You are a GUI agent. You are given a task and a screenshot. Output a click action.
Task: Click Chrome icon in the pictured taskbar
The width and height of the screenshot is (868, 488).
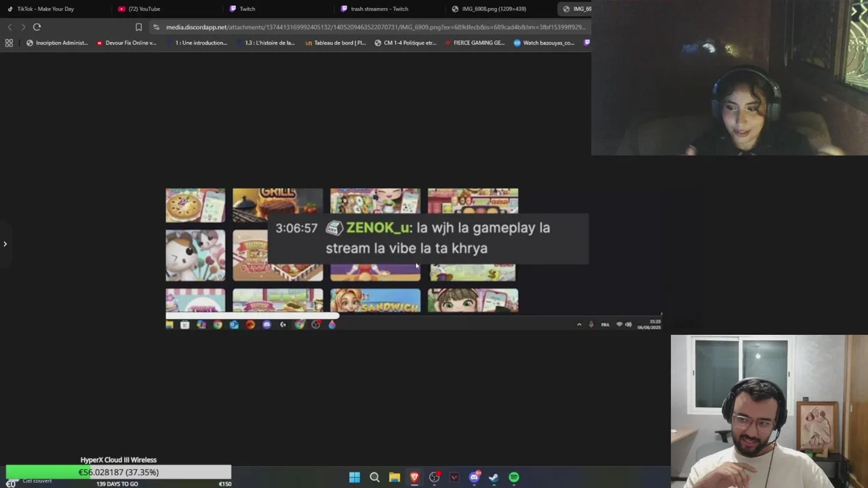(218, 325)
